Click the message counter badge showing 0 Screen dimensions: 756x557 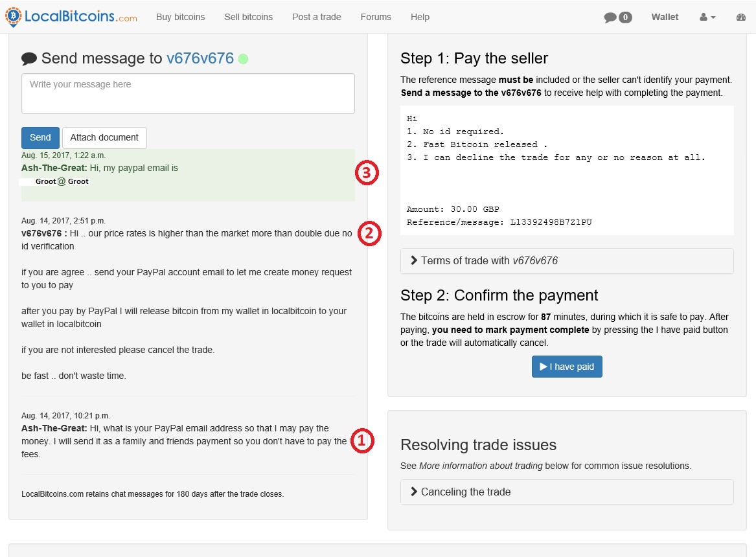pyautogui.click(x=625, y=17)
